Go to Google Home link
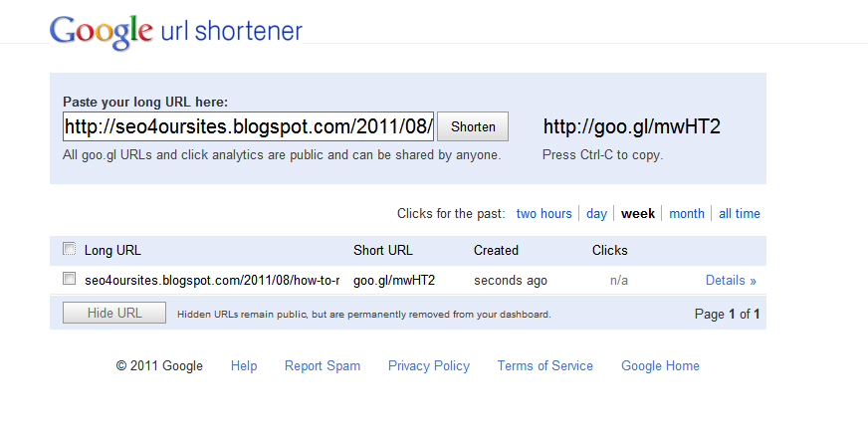The width and height of the screenshot is (868, 445). tap(660, 365)
